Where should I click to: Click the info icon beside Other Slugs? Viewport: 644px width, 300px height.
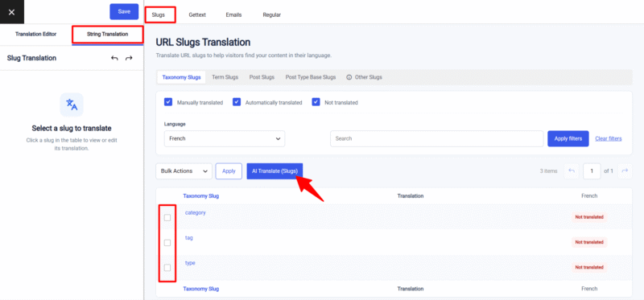(349, 77)
